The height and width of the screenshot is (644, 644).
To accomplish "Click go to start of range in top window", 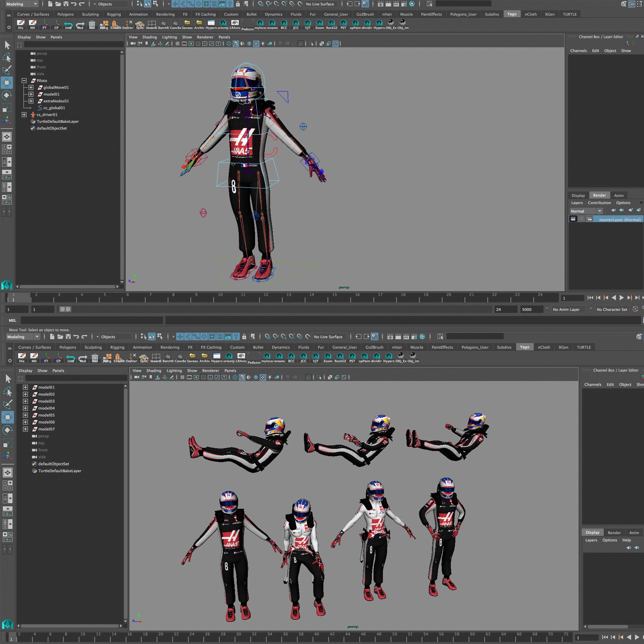I will pos(590,298).
